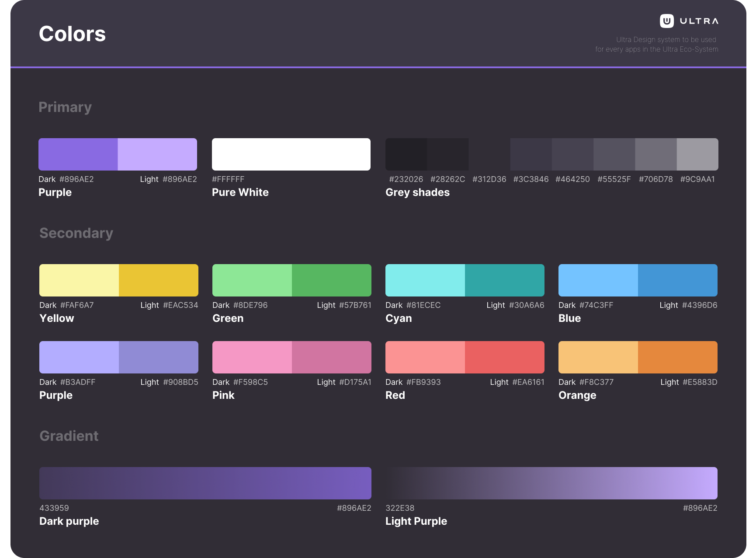The width and height of the screenshot is (756, 558).
Task: Pick the Red #FB9393 swatch
Action: point(425,357)
